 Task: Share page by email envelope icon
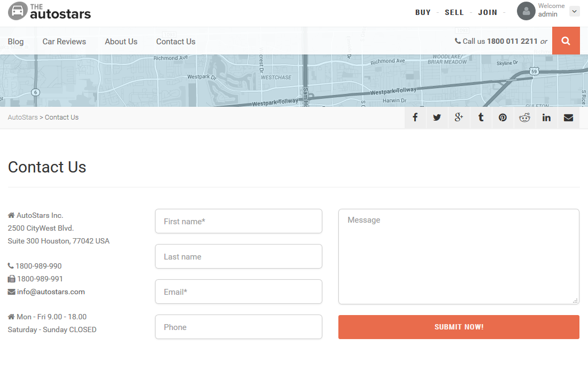coord(569,117)
